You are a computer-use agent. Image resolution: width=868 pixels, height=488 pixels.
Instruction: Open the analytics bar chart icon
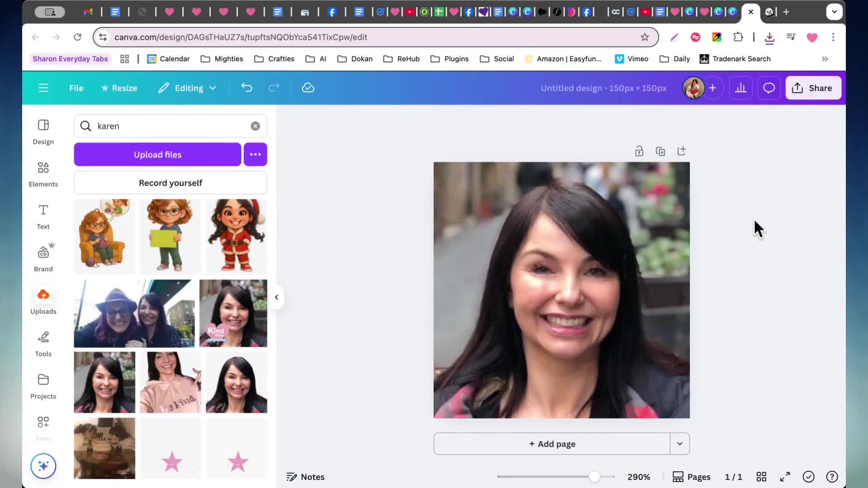[x=741, y=88]
